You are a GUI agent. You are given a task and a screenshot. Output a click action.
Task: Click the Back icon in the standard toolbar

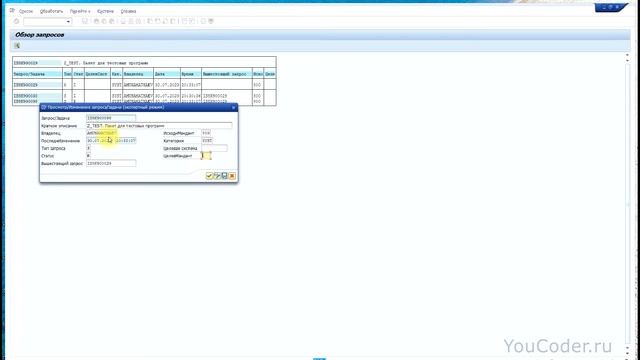tap(97, 21)
